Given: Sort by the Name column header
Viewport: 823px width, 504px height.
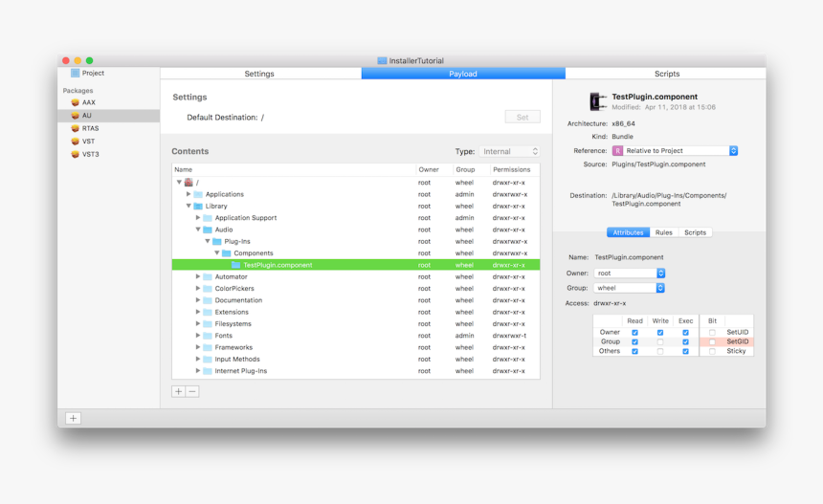Looking at the screenshot, I should point(294,169).
